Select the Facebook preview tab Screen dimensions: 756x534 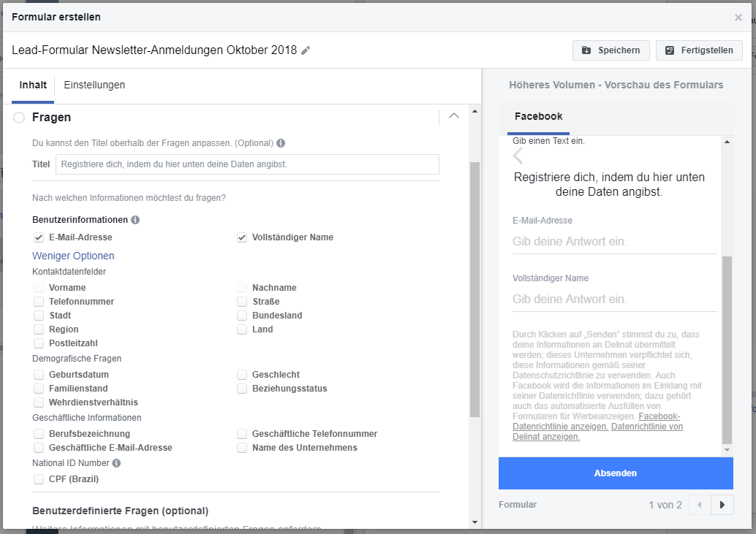click(x=538, y=117)
